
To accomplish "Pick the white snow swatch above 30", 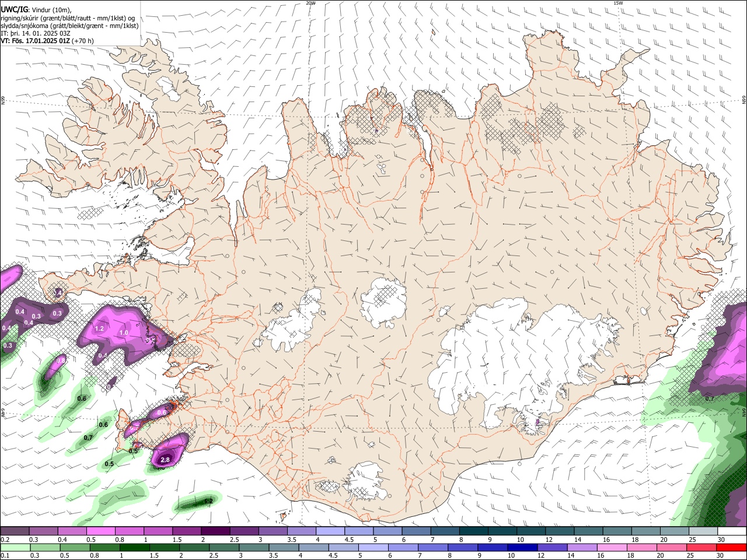I will (x=732, y=531).
